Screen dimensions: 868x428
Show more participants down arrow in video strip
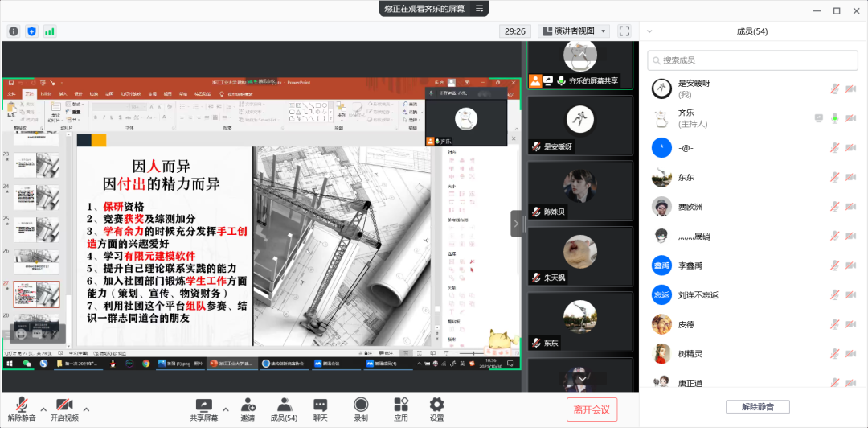click(x=582, y=378)
